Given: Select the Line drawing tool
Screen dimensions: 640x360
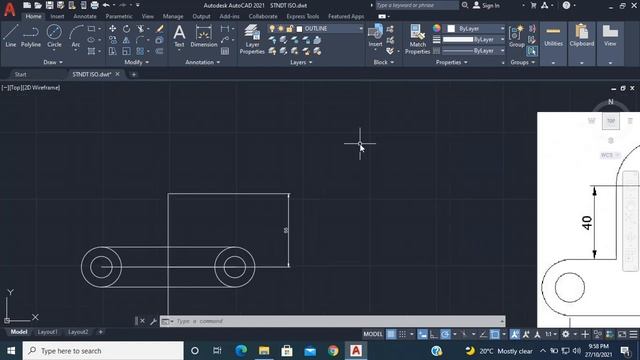Looking at the screenshot, I should (11, 36).
